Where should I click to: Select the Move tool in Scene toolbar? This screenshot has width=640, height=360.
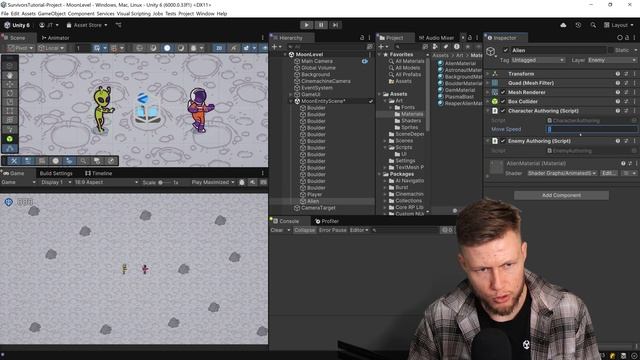[x=9, y=84]
